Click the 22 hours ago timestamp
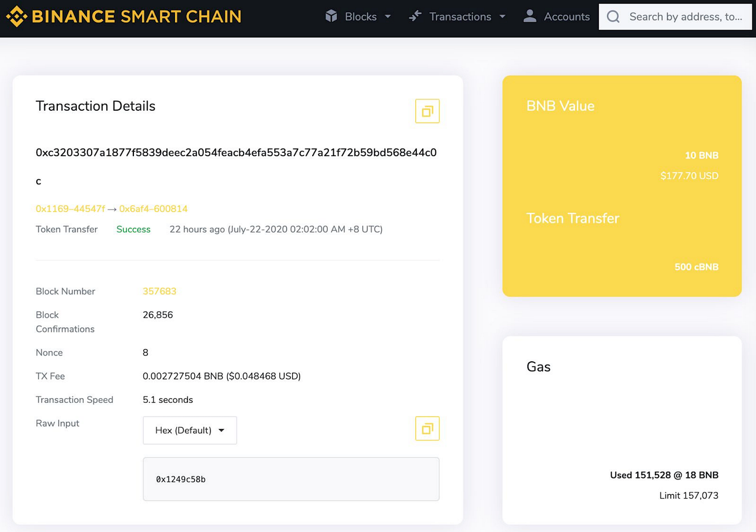 pyautogui.click(x=276, y=230)
